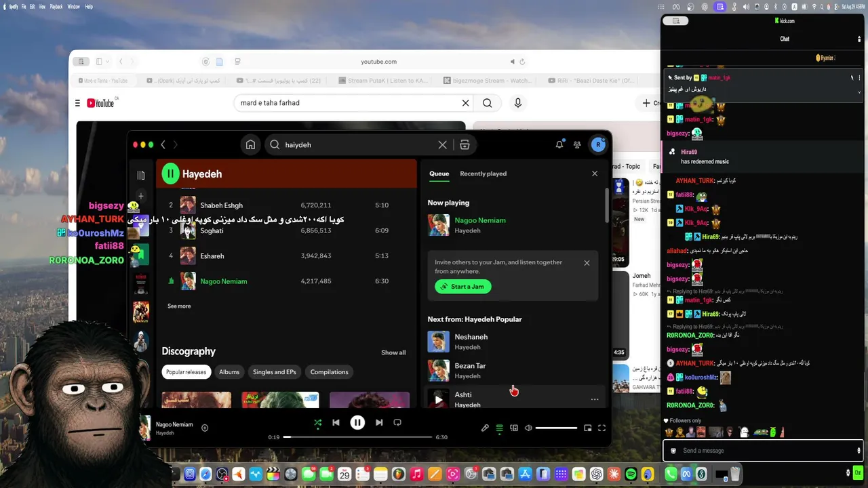Screen dimensions: 868x488
Task: Open Spotify from the Dock
Action: coord(631,474)
